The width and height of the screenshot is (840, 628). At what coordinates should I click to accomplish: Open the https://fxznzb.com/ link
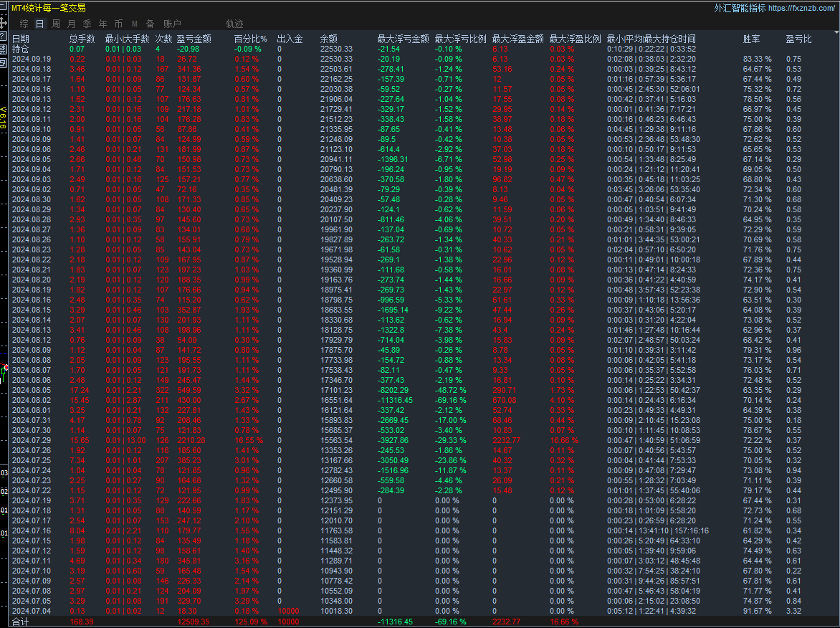point(801,8)
